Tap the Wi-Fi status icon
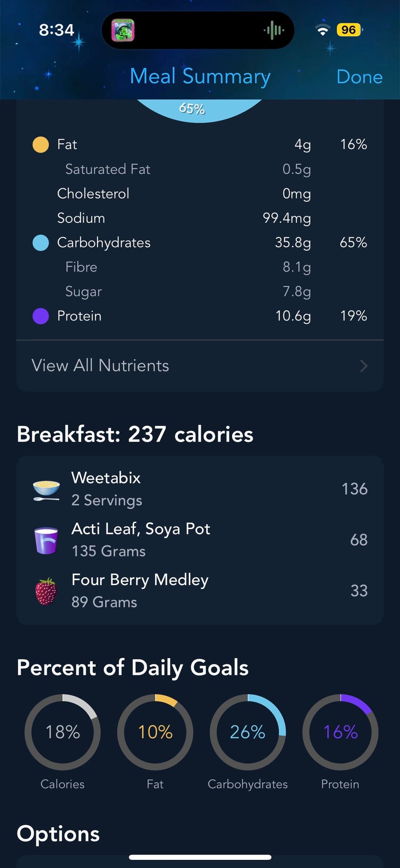The width and height of the screenshot is (400, 868). coord(323,30)
